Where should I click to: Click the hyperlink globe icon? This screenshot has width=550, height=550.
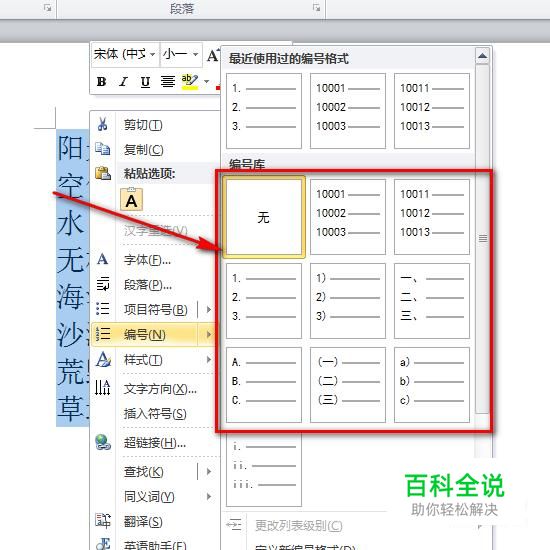click(103, 442)
